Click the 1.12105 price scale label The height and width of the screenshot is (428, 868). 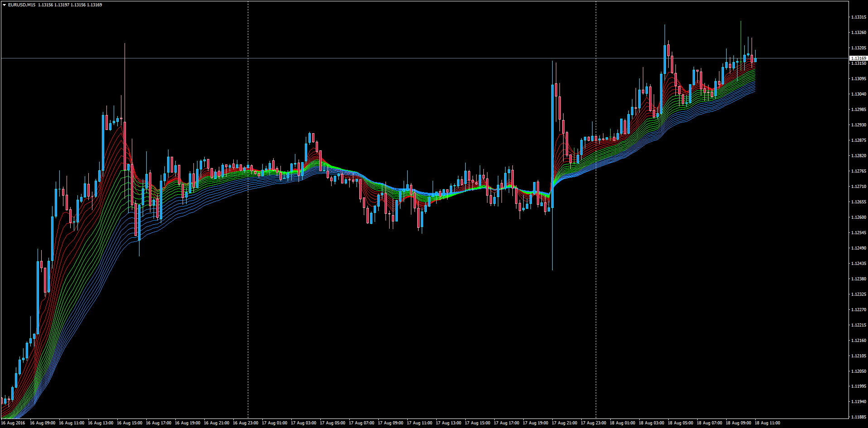pos(859,356)
